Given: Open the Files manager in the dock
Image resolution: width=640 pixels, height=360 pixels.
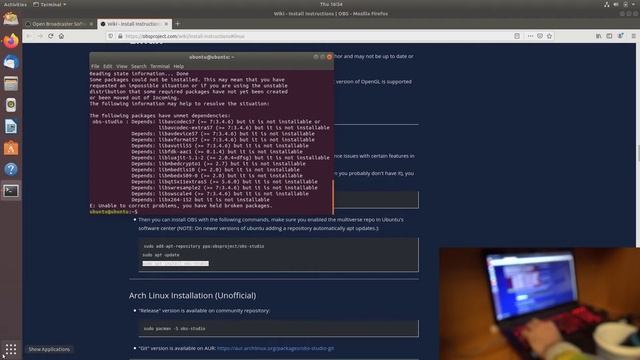Looking at the screenshot, I should [11, 84].
